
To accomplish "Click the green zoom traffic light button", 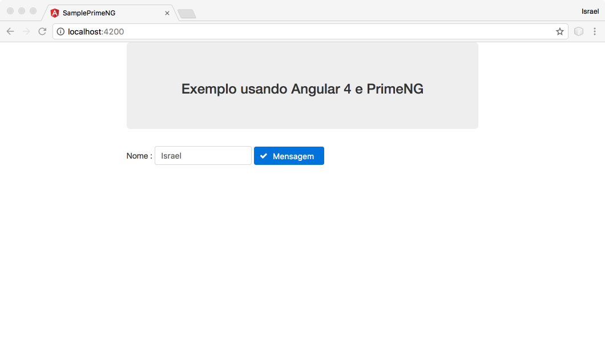I will [x=33, y=10].
